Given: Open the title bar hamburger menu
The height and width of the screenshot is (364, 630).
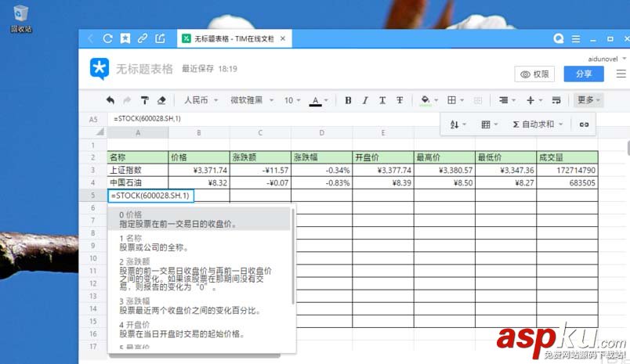Looking at the screenshot, I should click(576, 39).
